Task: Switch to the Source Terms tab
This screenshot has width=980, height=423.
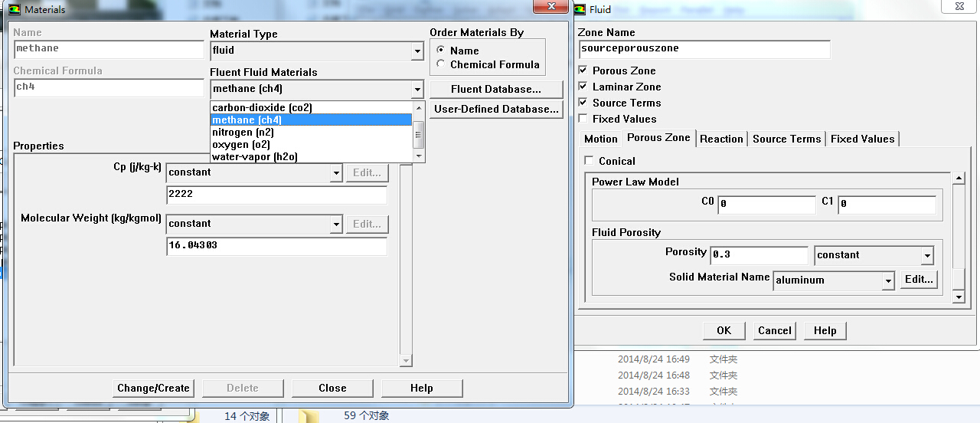Action: pos(786,139)
